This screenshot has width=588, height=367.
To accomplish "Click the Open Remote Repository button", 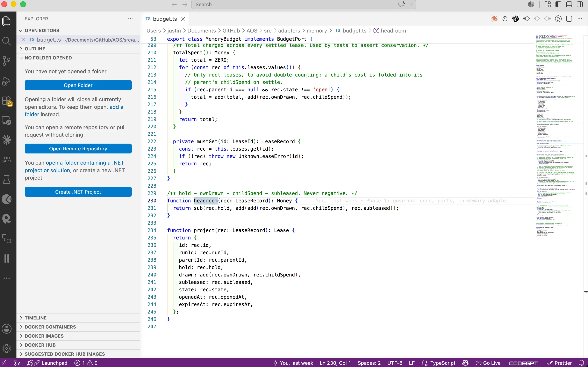I will [x=78, y=149].
